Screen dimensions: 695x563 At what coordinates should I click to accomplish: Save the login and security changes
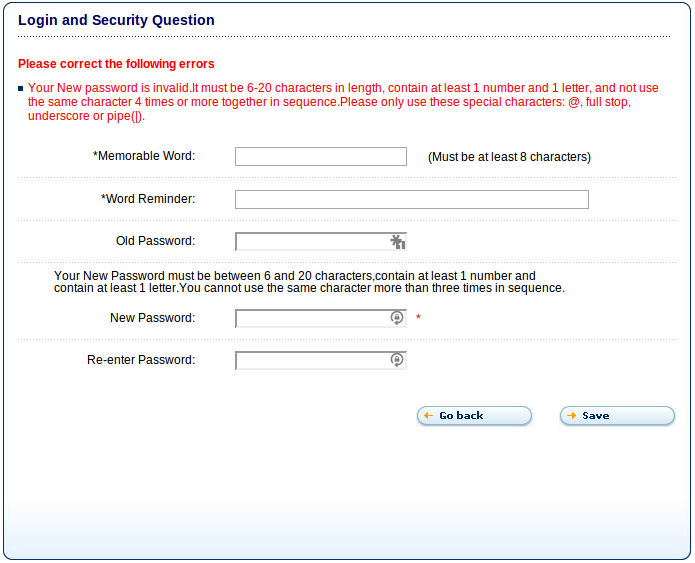point(617,416)
